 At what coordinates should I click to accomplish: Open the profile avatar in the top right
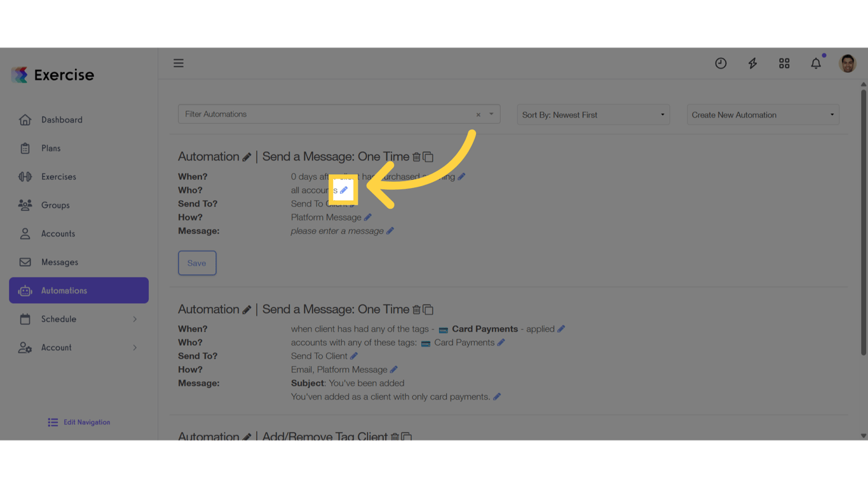pyautogui.click(x=848, y=63)
